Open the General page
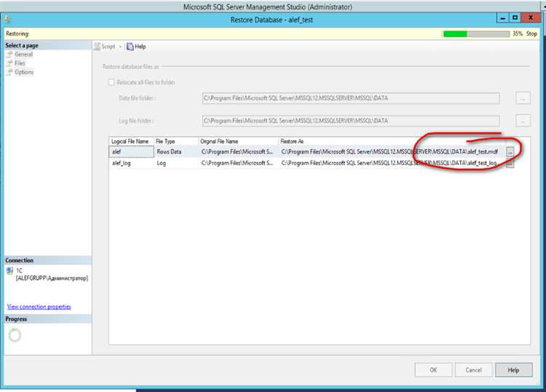Viewport: 546px width, 392px height. [23, 55]
